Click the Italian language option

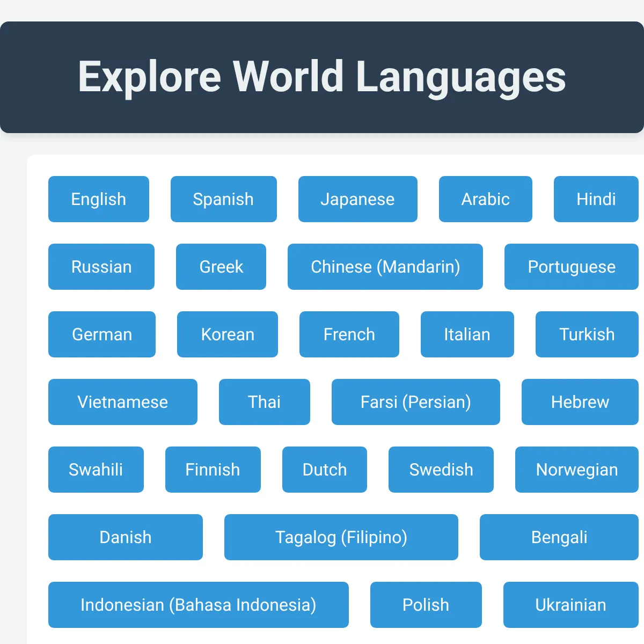coord(467,334)
